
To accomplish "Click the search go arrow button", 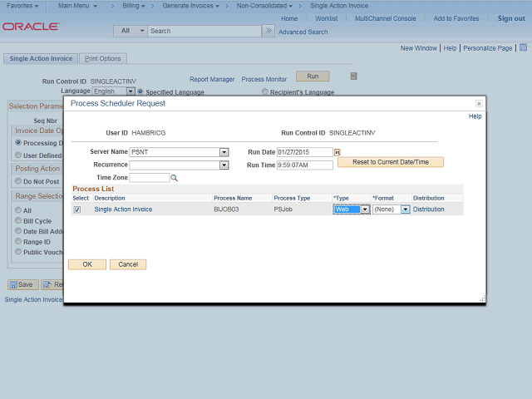I will pos(268,31).
